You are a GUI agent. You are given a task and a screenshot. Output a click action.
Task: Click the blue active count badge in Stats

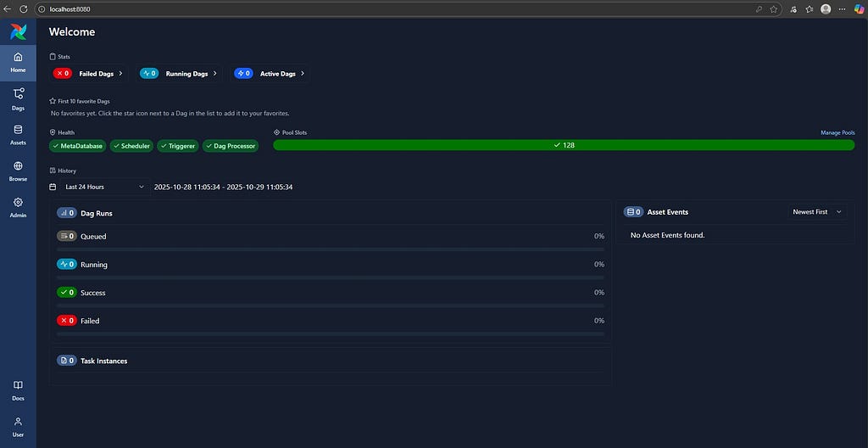point(243,73)
